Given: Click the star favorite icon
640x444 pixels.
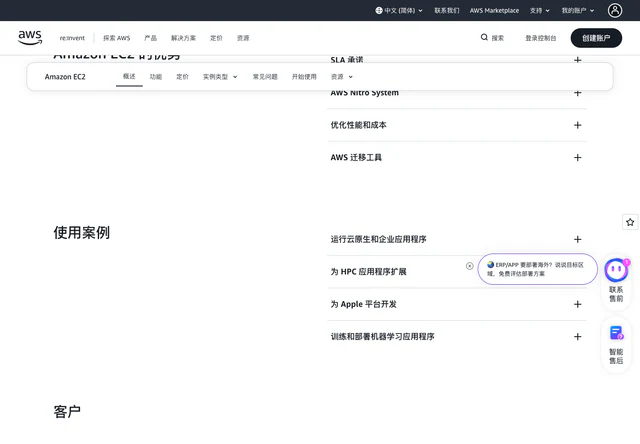Looking at the screenshot, I should pyautogui.click(x=630, y=222).
